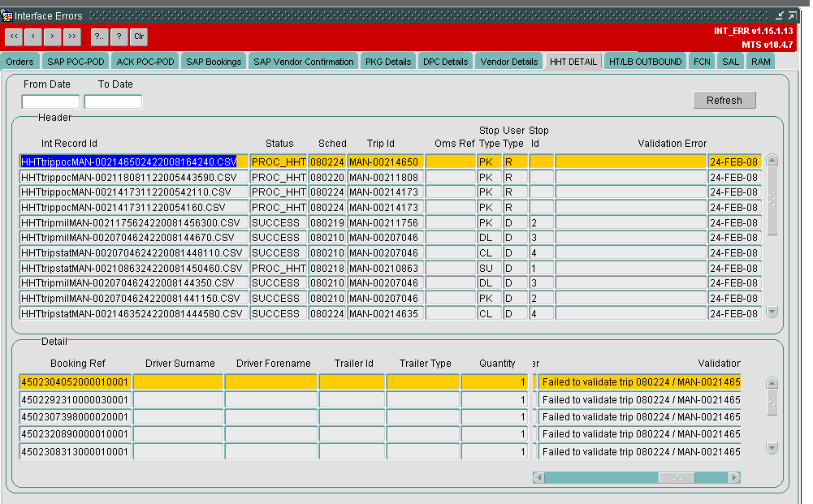Select record HHTtripmilMAN-00211756242200814563​00.CSV

(134, 222)
